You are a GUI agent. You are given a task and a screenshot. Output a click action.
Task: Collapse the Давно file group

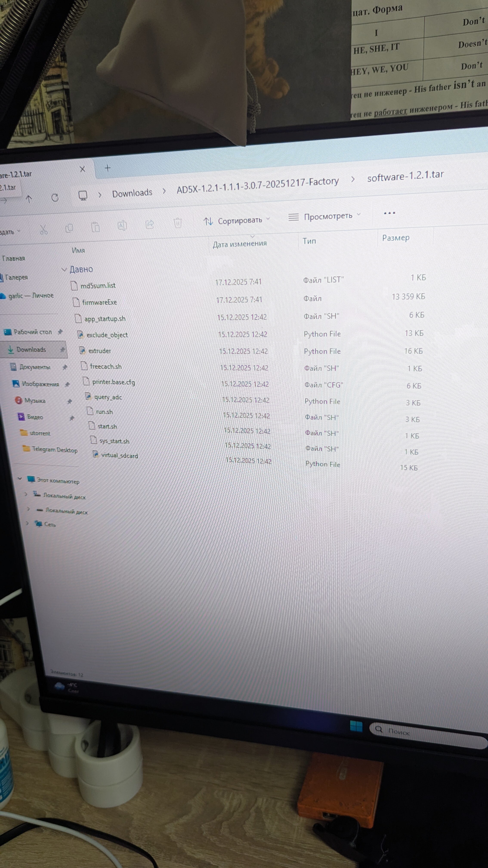pos(64,270)
